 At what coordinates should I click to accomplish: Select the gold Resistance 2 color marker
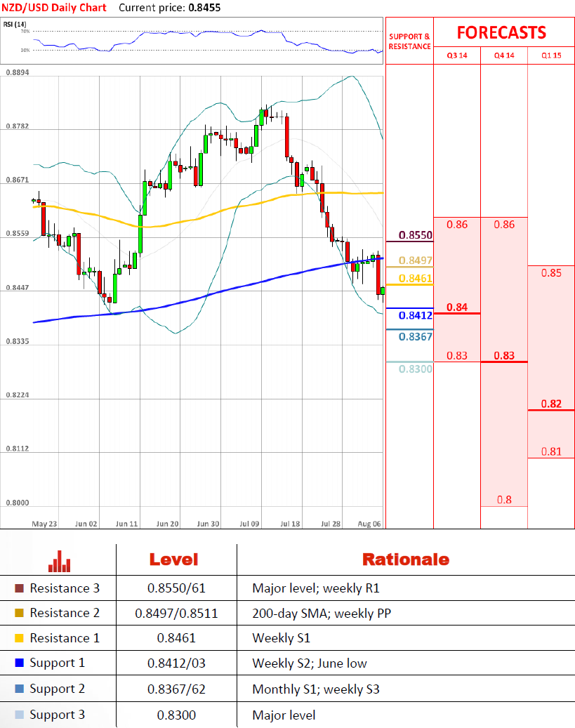click(x=19, y=614)
